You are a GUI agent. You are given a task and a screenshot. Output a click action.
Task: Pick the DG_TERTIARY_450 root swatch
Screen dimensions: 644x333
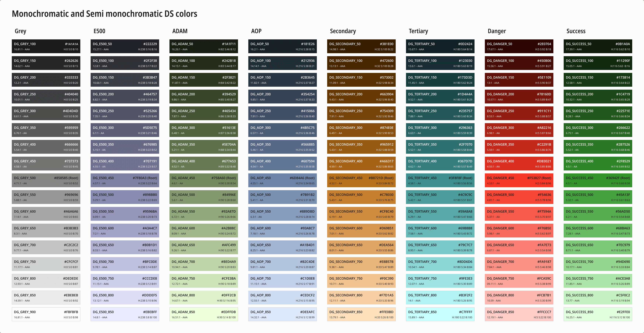pyautogui.click(x=440, y=180)
